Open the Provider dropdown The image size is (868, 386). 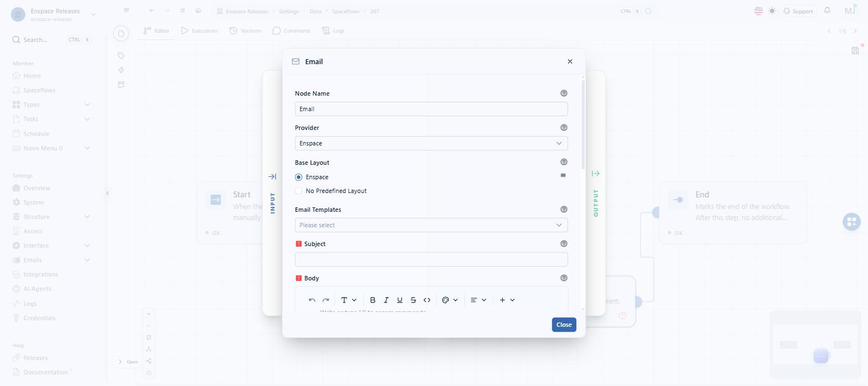[431, 143]
